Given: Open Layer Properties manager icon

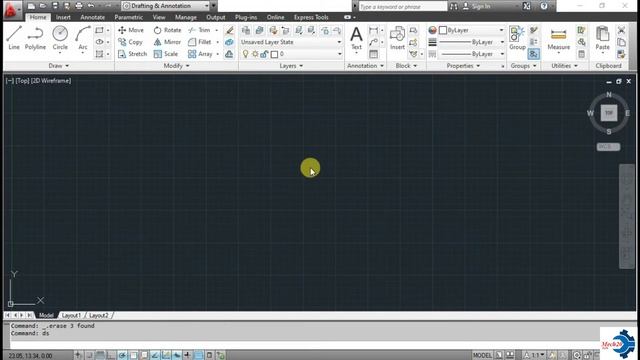Looking at the screenshot, I should point(246,30).
